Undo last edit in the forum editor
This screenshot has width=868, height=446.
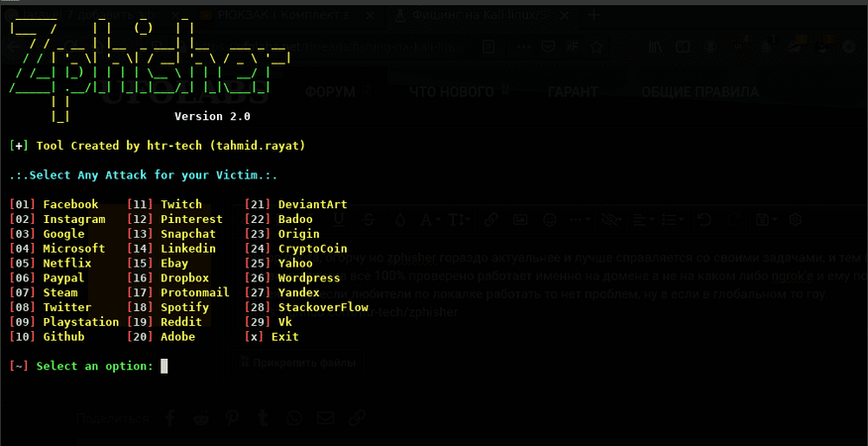click(x=705, y=220)
